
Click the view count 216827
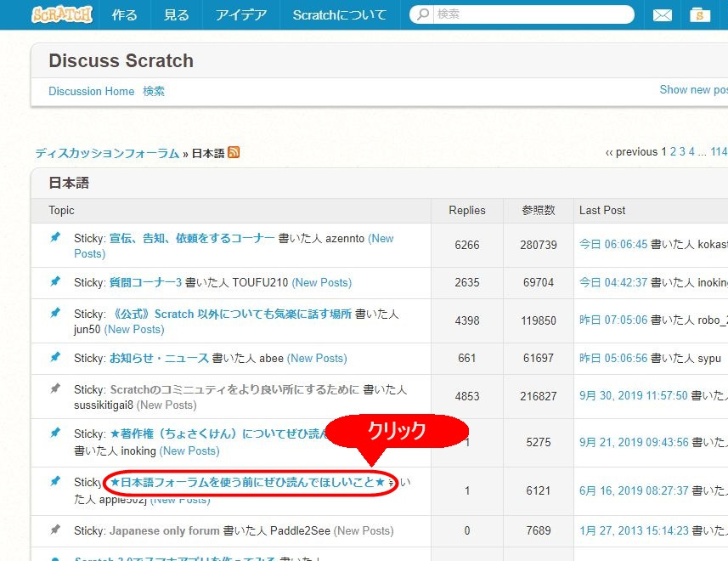tap(539, 396)
